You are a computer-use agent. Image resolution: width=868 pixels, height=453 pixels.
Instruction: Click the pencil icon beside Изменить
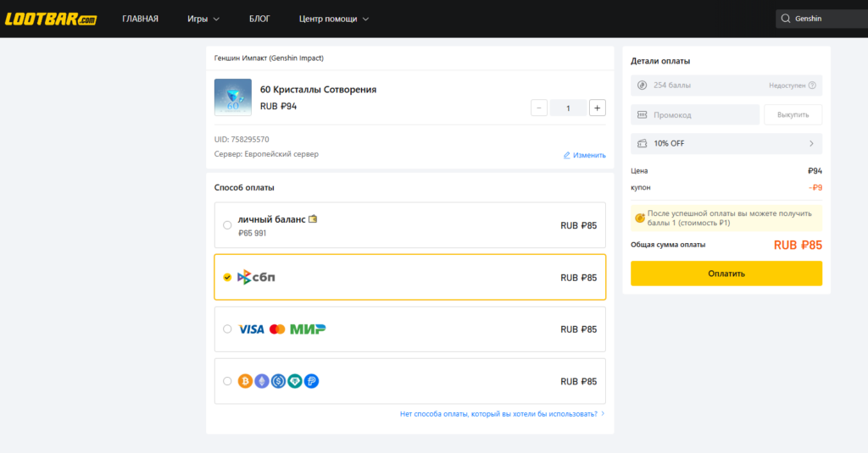coord(566,156)
